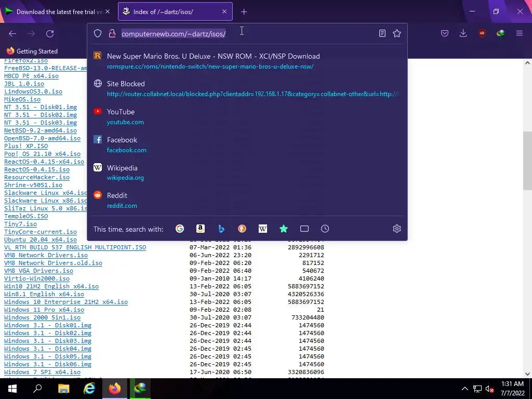Screen dimensions: 532x399
Task: Search this time with Google
Action: [179, 229]
